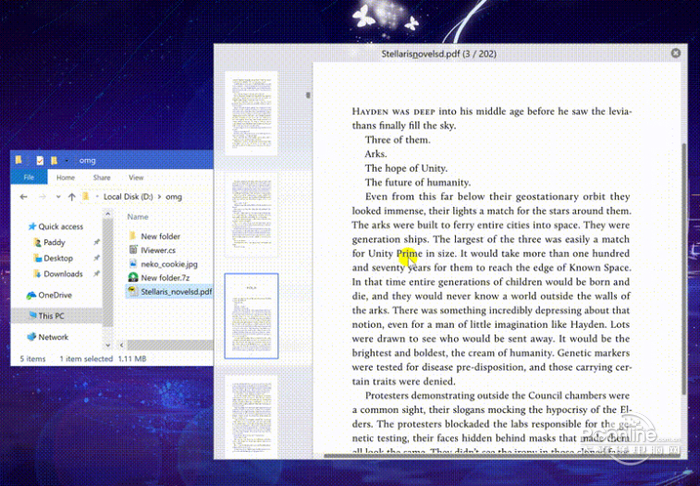Screen dimensions: 700x486
Task: Click the Forward arrow in Explorer
Action: [42, 197]
